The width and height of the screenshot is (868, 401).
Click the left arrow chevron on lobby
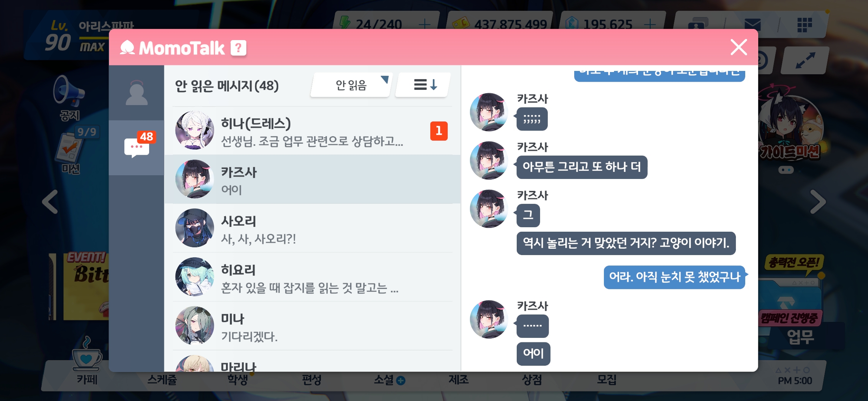click(x=50, y=202)
